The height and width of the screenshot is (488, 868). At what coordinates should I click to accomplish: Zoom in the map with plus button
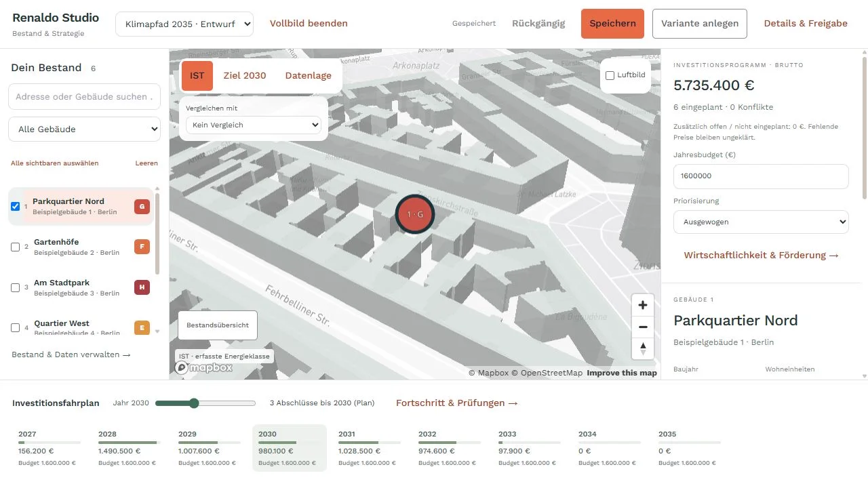(x=643, y=305)
